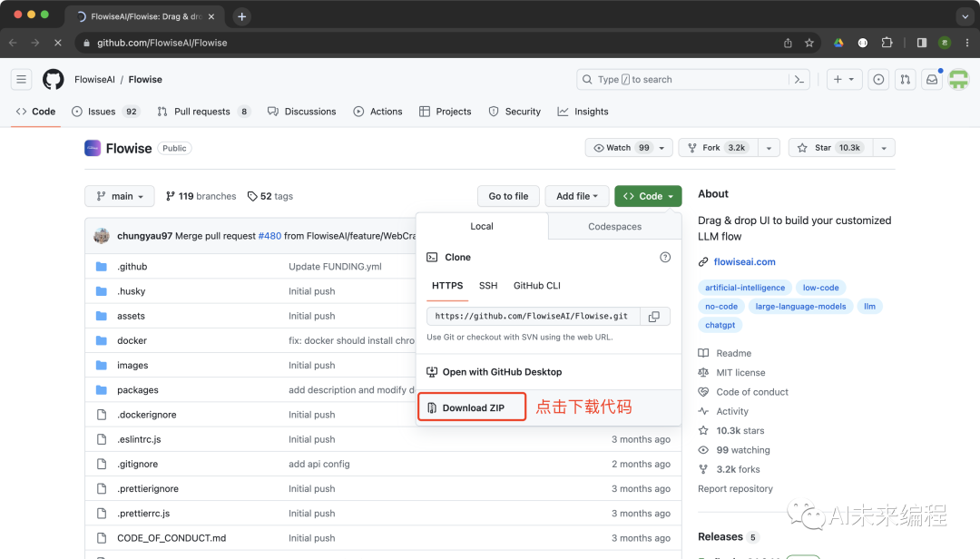980x559 pixels.
Task: Switch to Codespaces tab in Code popup
Action: point(615,226)
